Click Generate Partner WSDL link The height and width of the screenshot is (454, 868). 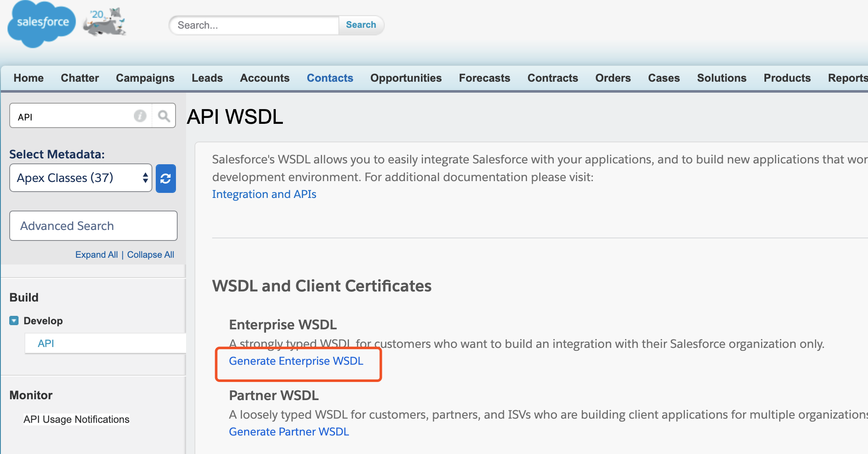(x=289, y=432)
